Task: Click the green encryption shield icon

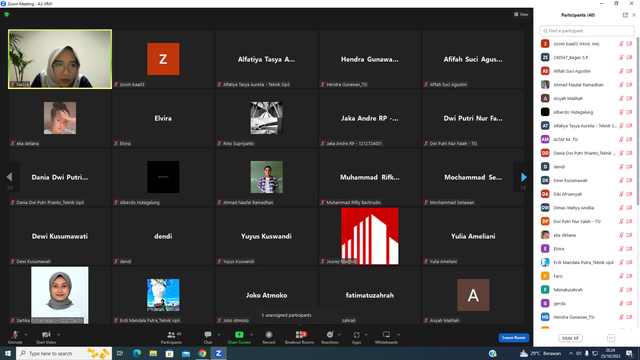Action: pyautogui.click(x=7, y=14)
